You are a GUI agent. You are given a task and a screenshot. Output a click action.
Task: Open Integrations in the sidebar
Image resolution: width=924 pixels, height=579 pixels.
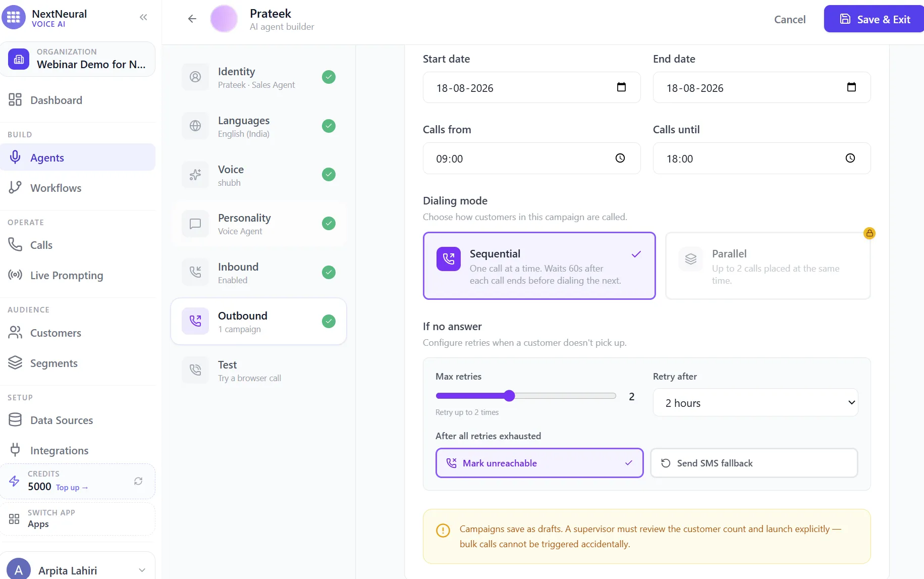[x=78, y=450]
